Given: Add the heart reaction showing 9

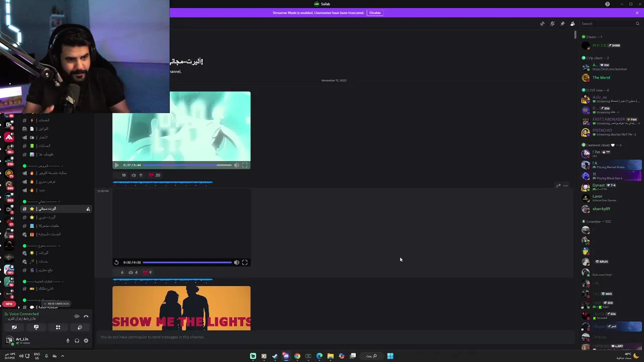Looking at the screenshot, I should (147, 273).
